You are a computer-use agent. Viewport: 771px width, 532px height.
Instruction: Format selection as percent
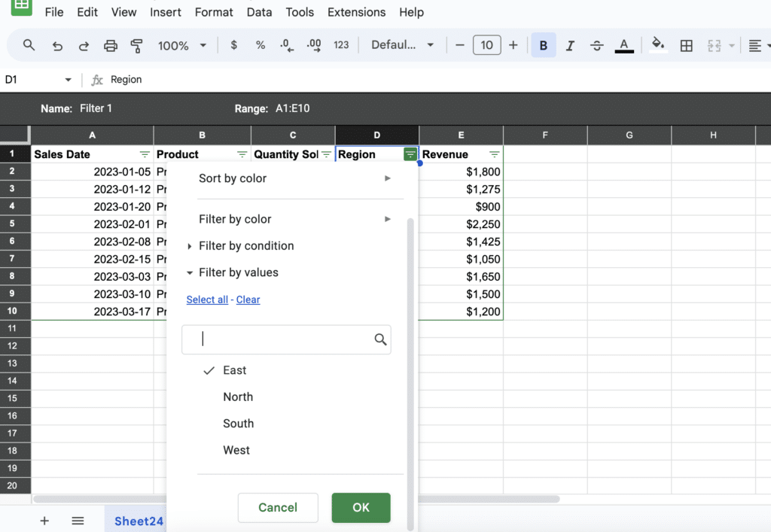[x=261, y=45]
